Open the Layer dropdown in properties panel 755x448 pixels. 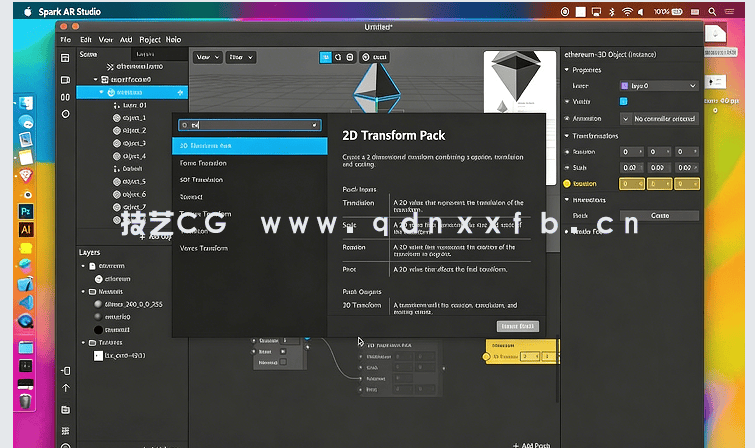point(658,86)
